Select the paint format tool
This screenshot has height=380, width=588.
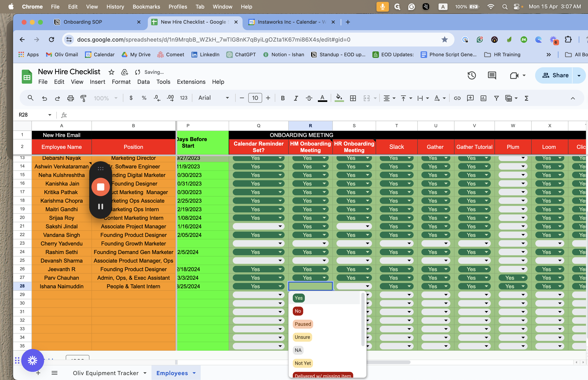(84, 98)
